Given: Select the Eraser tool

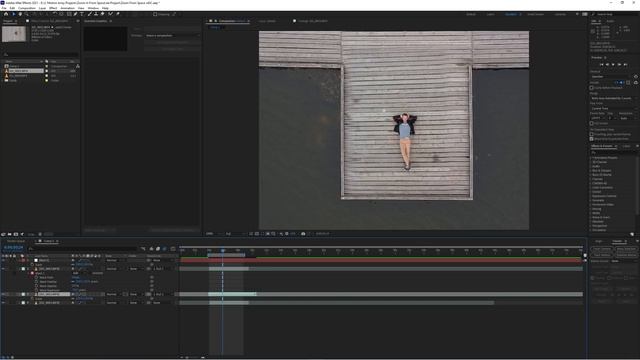Looking at the screenshot, I should point(102,14).
